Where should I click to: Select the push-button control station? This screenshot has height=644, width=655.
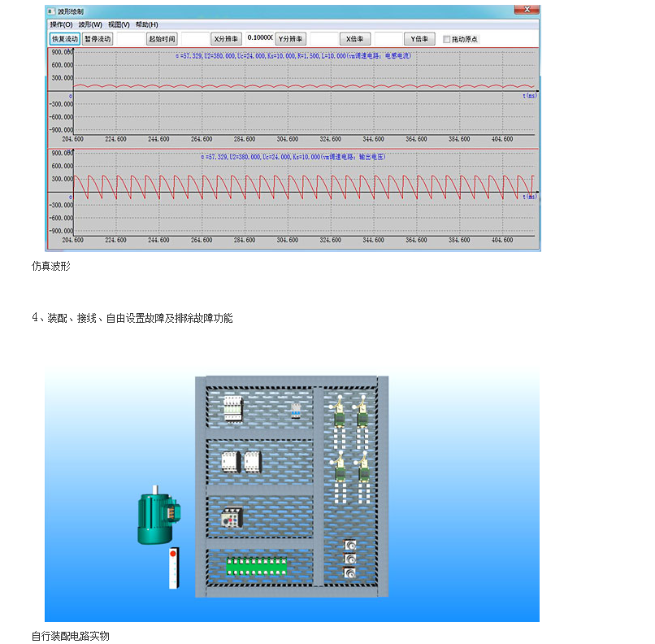tap(173, 568)
